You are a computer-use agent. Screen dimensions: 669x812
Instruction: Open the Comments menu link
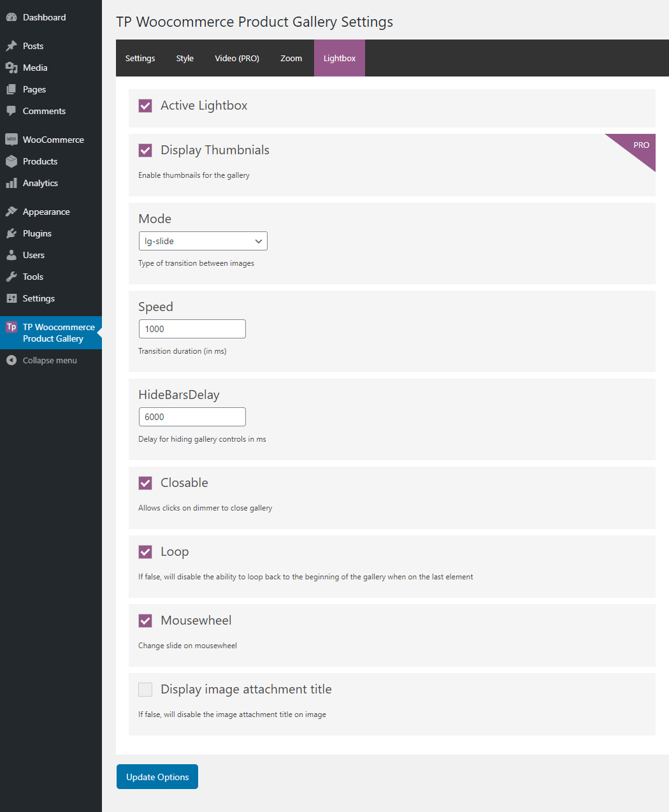point(44,111)
